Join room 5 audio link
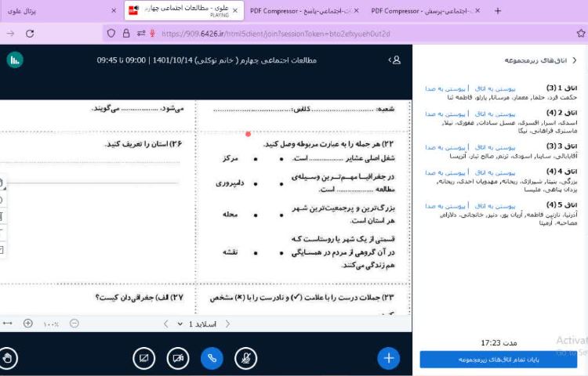The width and height of the screenshot is (588, 376). tap(445, 206)
